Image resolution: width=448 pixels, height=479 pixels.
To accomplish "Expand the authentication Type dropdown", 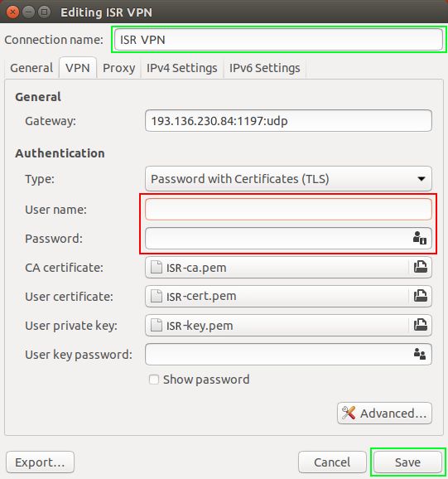I will (x=288, y=179).
